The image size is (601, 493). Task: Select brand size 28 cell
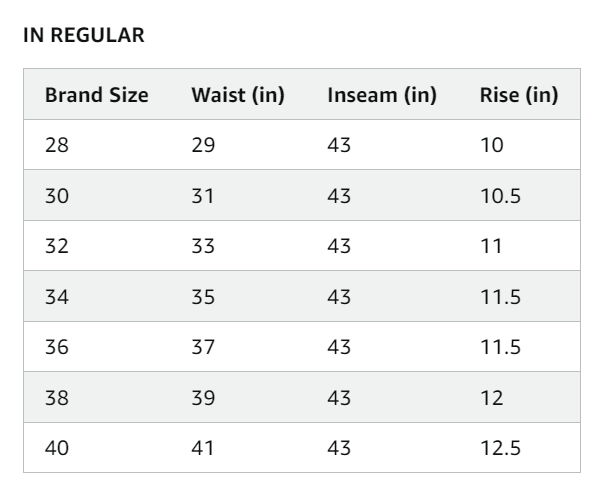point(58,146)
